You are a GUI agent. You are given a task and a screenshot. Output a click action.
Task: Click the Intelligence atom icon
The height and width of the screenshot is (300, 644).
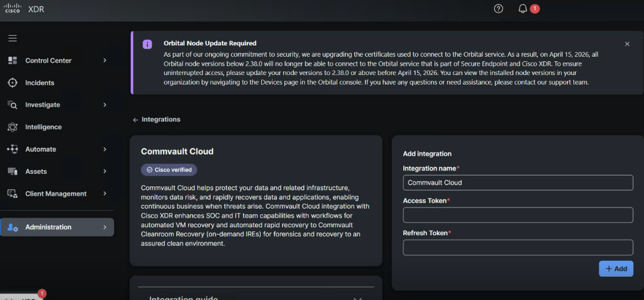[12, 127]
